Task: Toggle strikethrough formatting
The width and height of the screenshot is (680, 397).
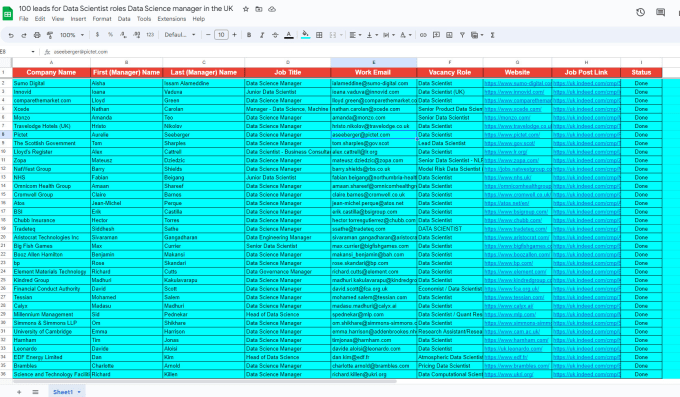Action: point(275,35)
